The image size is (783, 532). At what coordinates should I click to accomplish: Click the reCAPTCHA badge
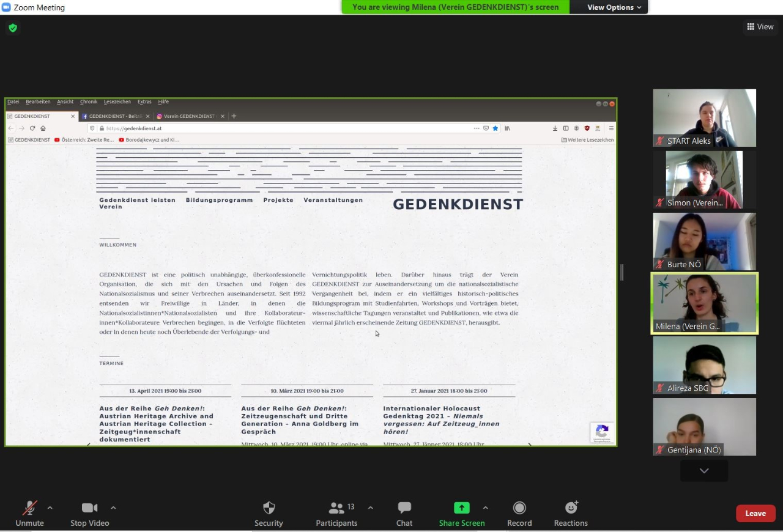click(602, 432)
